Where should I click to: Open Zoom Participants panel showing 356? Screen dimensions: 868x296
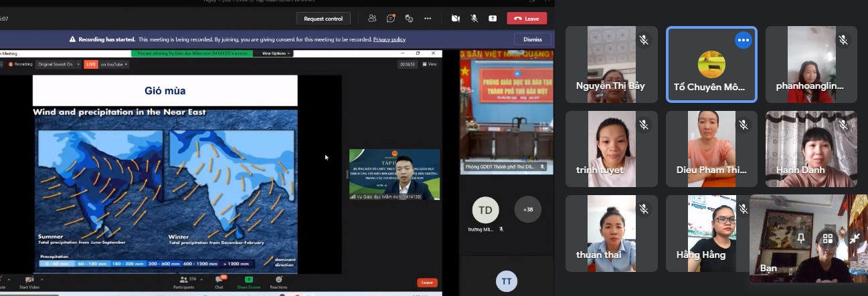tap(183, 282)
